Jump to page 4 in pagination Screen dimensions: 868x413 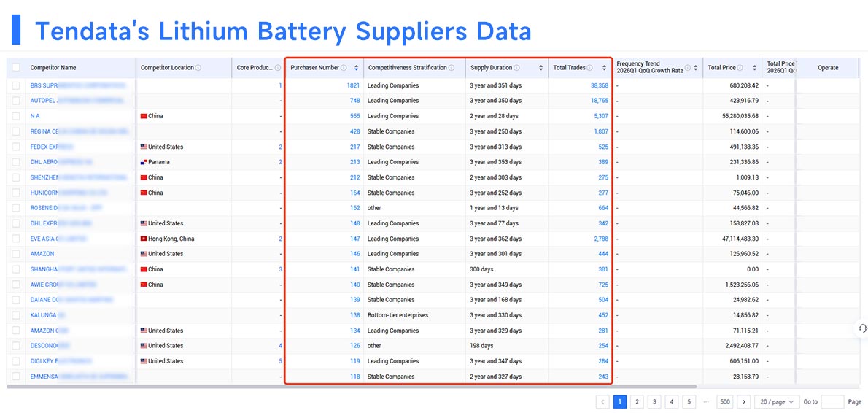click(672, 402)
